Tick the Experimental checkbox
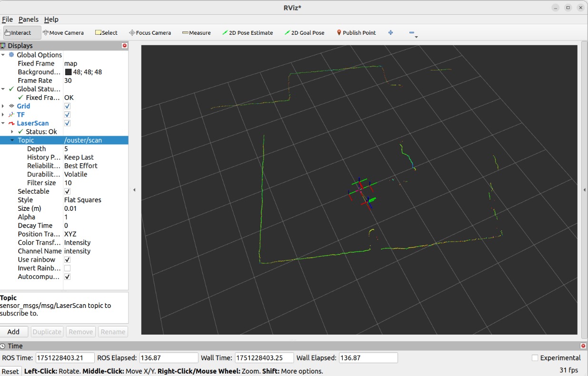588x376 pixels. pyautogui.click(x=535, y=358)
